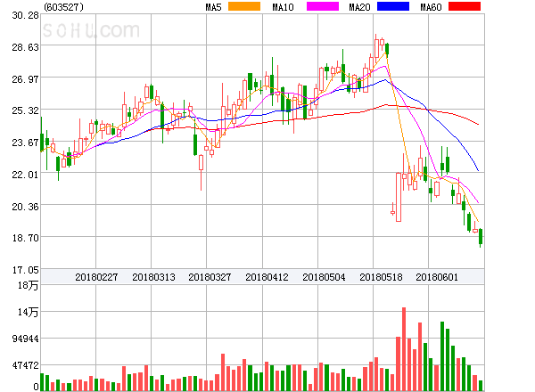535x392 pixels.
Task: Click the orange MA5 legend swatch
Action: 244,6
